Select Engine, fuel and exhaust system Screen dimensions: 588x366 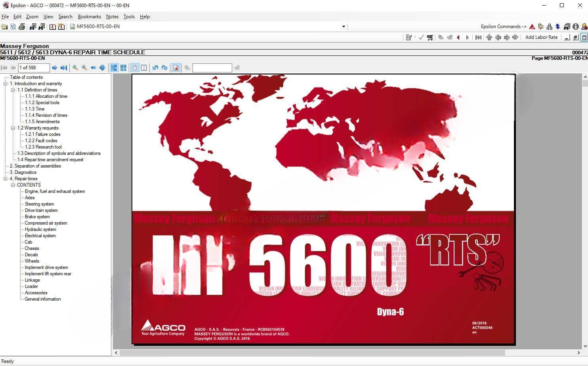pyautogui.click(x=55, y=191)
